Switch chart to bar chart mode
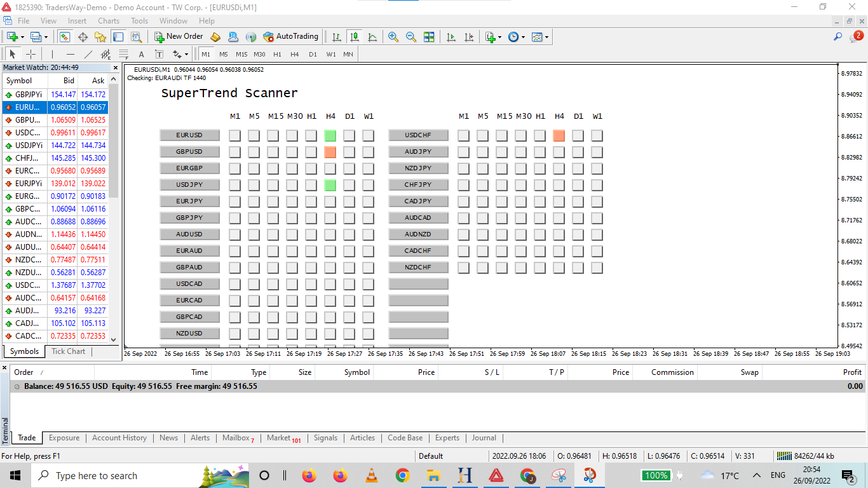This screenshot has width=868, height=488. [337, 37]
